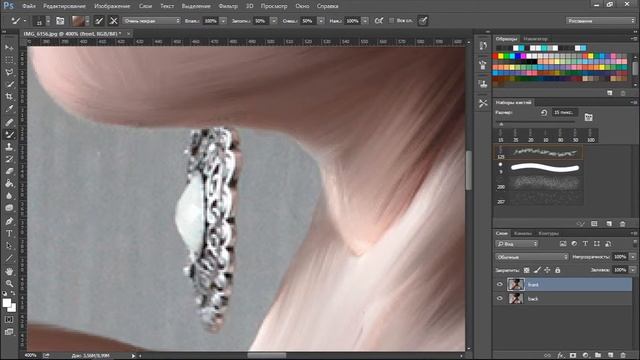Filter layers by pixel type
The image size is (640, 360).
tap(563, 244)
